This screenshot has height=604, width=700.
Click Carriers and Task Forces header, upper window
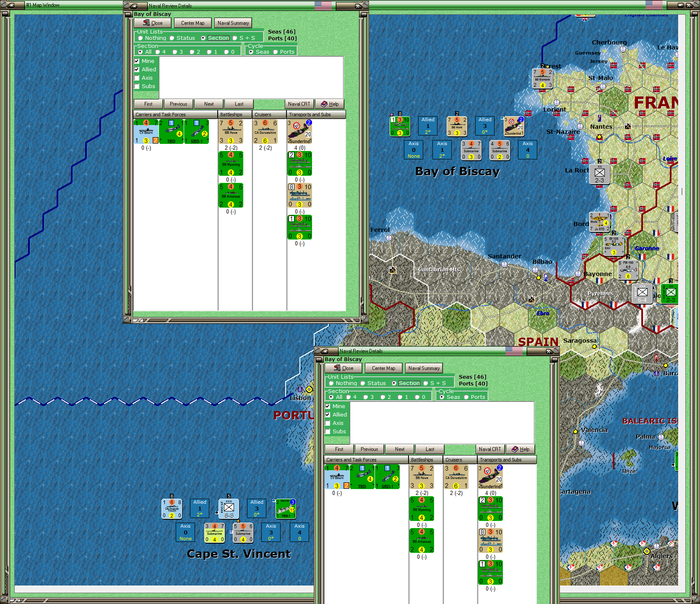click(x=175, y=115)
